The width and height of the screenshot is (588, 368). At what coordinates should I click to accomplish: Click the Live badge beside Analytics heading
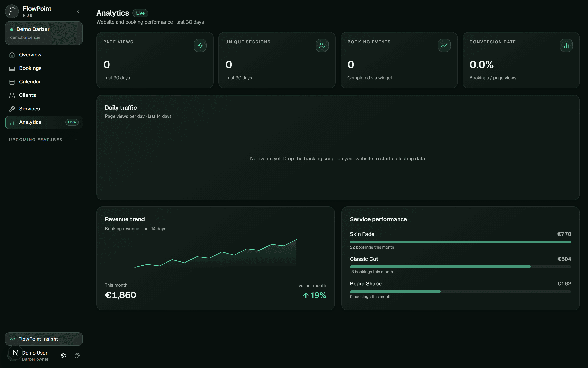140,13
